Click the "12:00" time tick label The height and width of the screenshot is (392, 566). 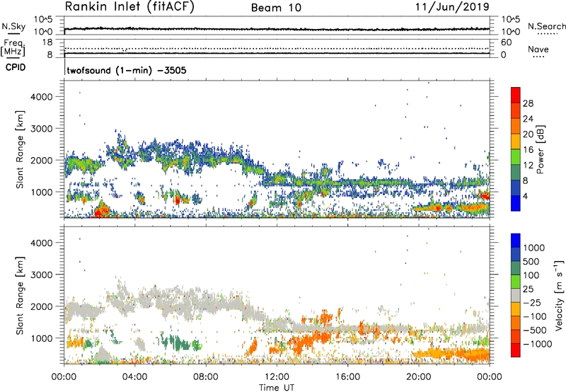pyautogui.click(x=277, y=377)
